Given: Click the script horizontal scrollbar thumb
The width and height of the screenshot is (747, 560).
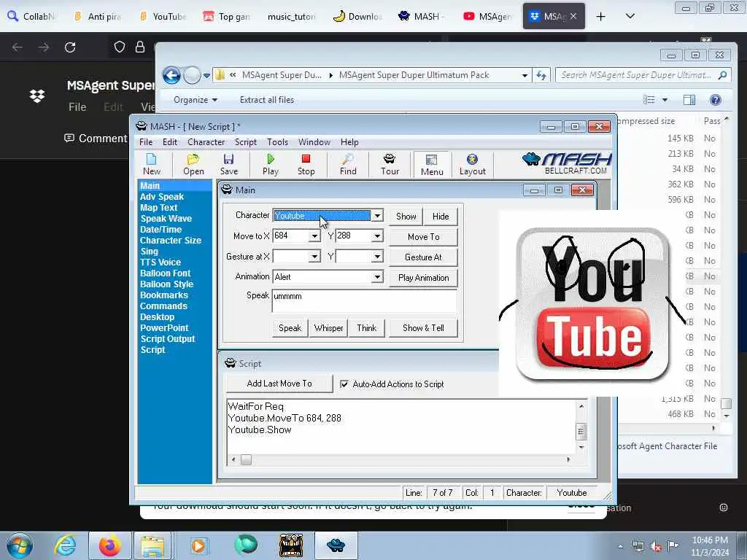Looking at the screenshot, I should 246,459.
